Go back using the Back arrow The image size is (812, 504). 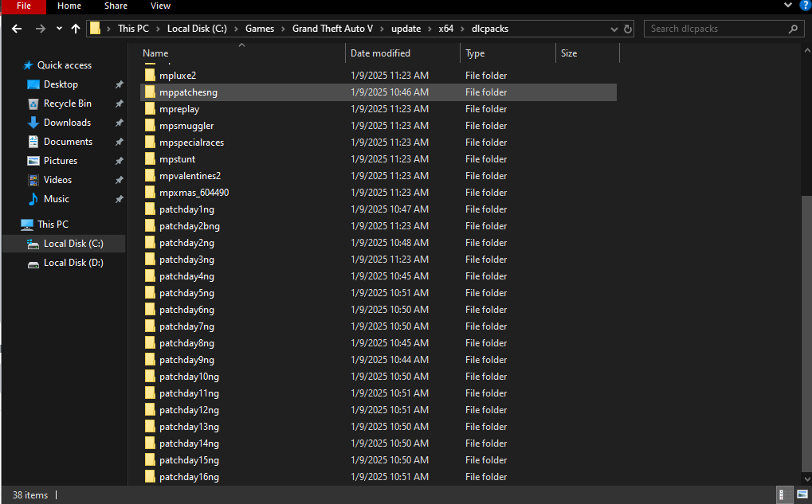click(17, 29)
